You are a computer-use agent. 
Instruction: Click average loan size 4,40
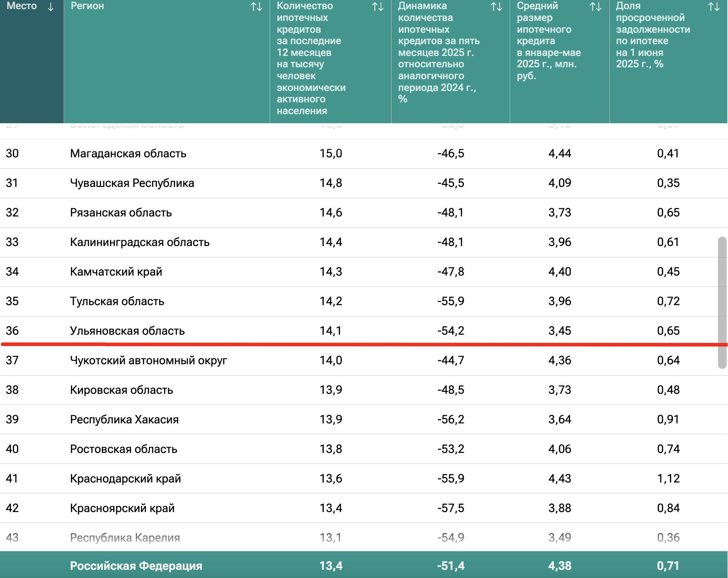click(x=560, y=272)
